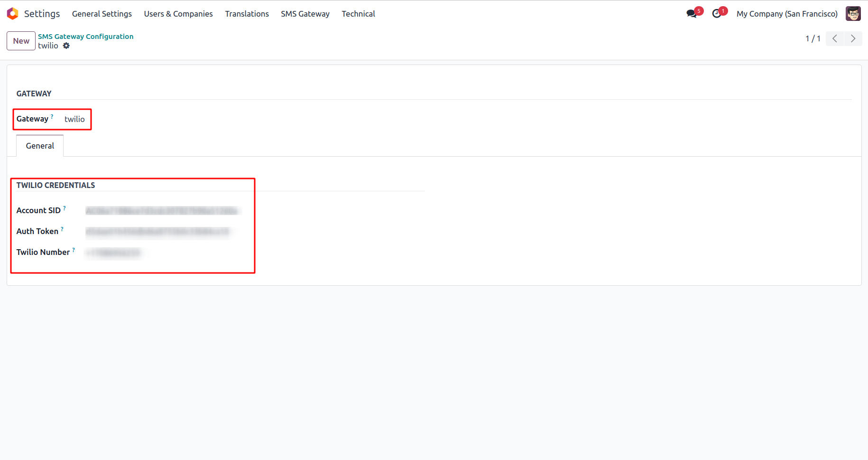The width and height of the screenshot is (868, 460).
Task: Open the gear actions menu beside twilio
Action: (66, 46)
